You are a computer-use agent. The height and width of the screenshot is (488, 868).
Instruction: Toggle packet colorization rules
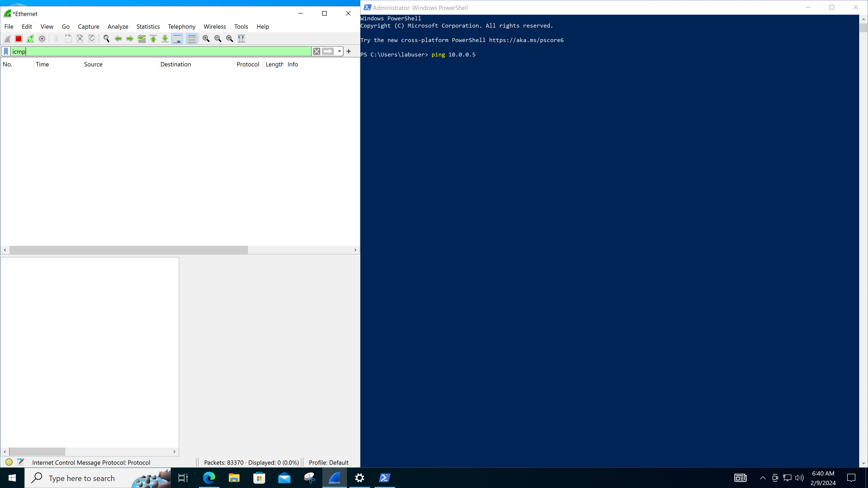coord(192,39)
